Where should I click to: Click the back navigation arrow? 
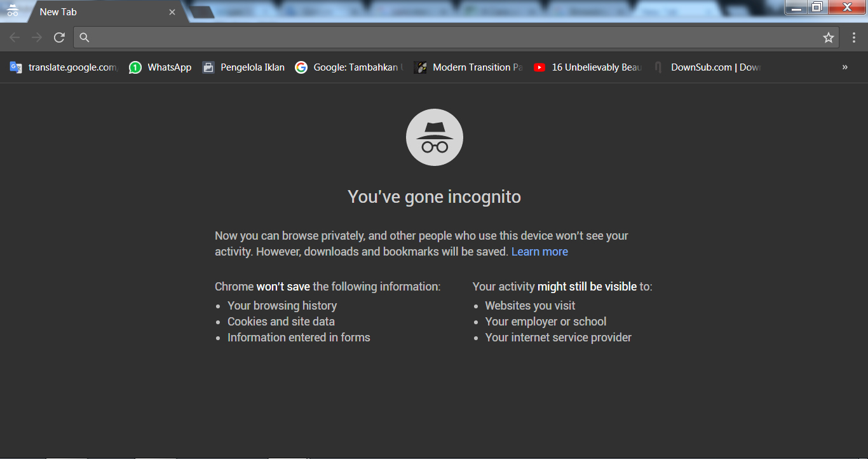[x=14, y=38]
